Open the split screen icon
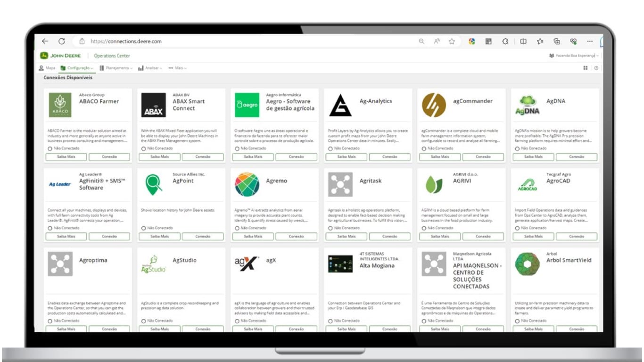Viewport: 644px width, 362px height. point(523,41)
